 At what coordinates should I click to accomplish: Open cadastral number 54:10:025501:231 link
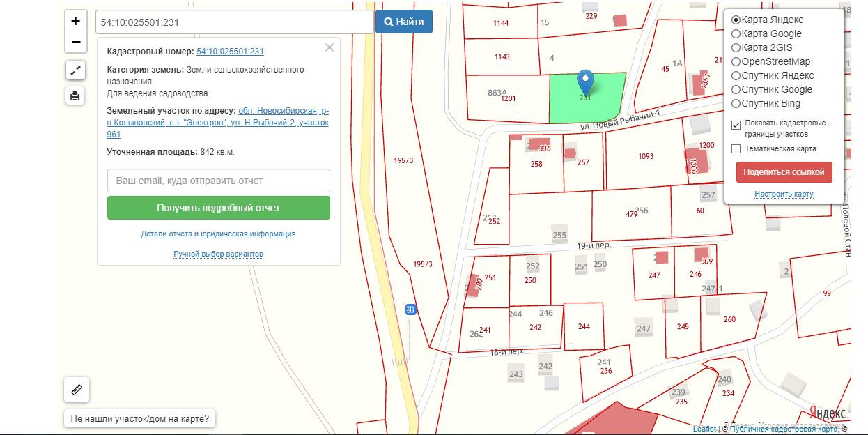[230, 52]
